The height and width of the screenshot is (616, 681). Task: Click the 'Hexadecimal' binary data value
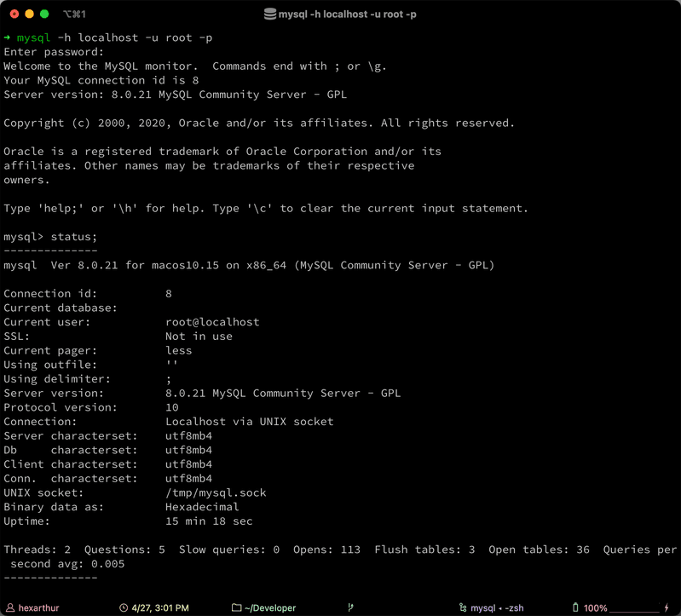coord(202,507)
